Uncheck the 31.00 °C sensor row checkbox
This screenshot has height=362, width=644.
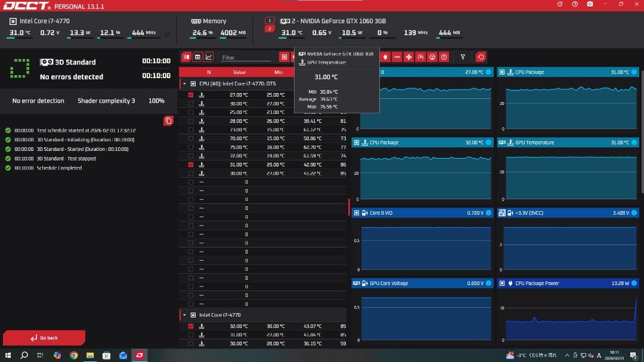click(191, 164)
